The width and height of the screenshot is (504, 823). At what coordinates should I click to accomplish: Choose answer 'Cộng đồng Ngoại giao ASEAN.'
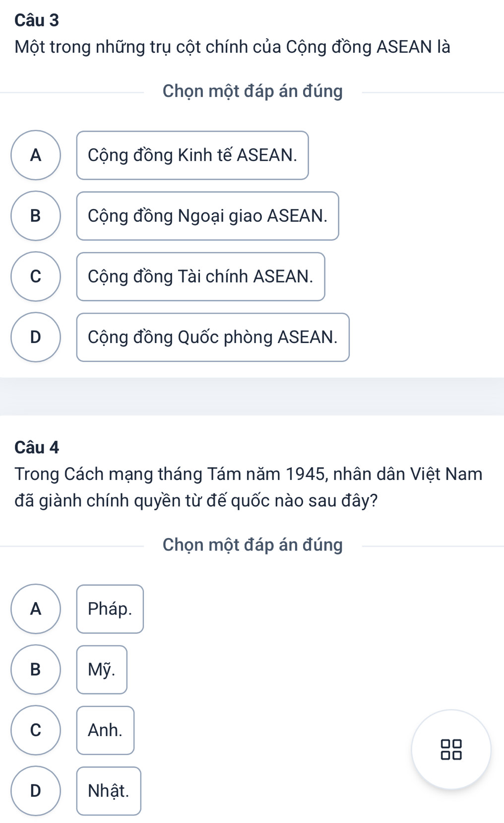[x=207, y=216]
